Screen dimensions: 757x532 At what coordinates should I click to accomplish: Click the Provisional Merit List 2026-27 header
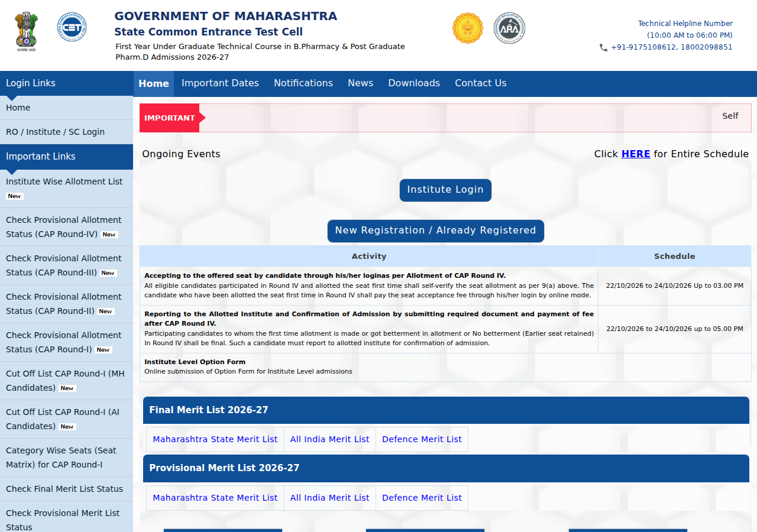tap(446, 468)
